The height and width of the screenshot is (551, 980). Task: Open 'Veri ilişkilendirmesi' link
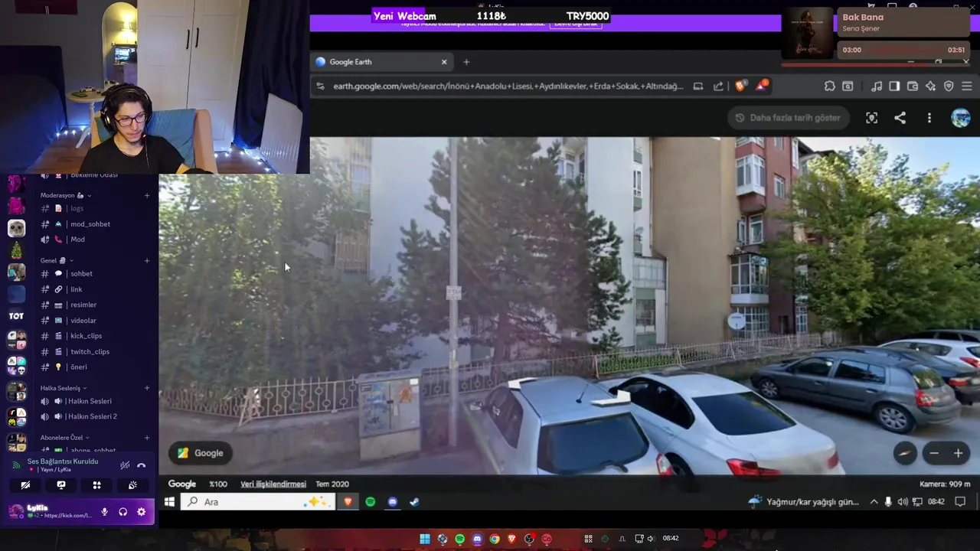273,484
